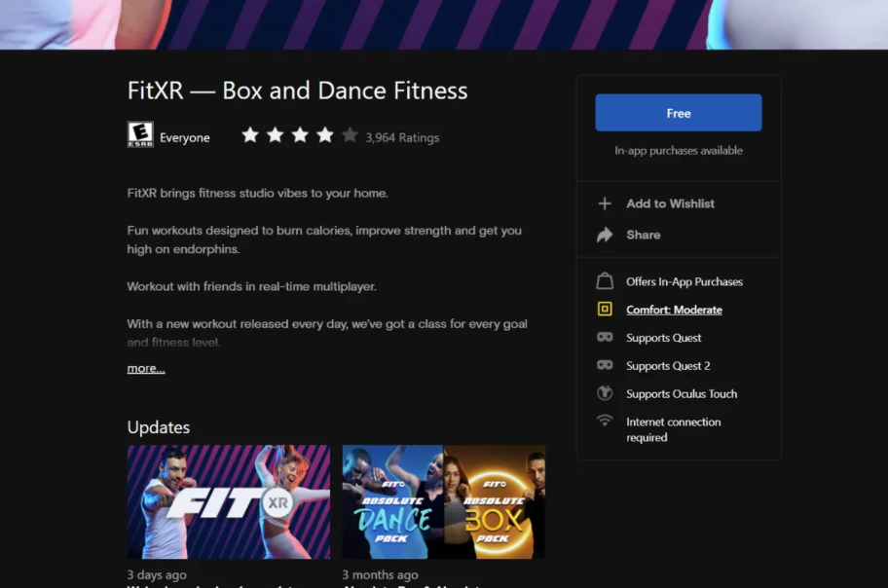Click the fifth grey rating star
The width and height of the screenshot is (888, 588).
(350, 135)
